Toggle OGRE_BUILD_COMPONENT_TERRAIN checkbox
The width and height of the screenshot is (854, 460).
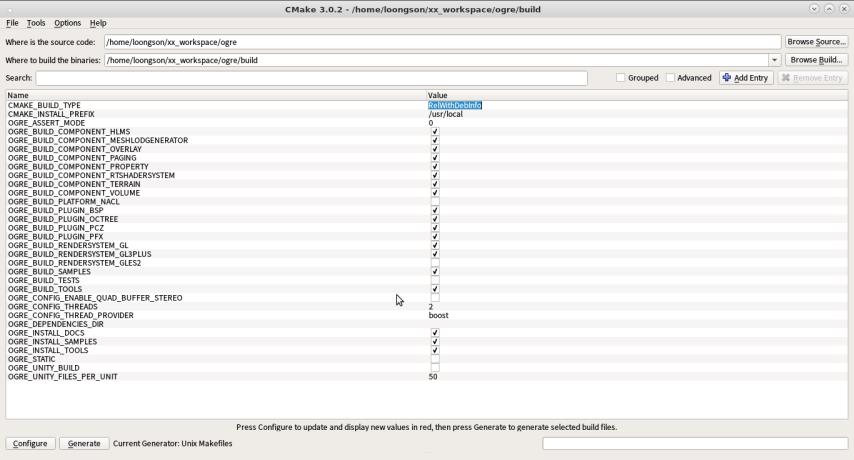[x=435, y=184]
